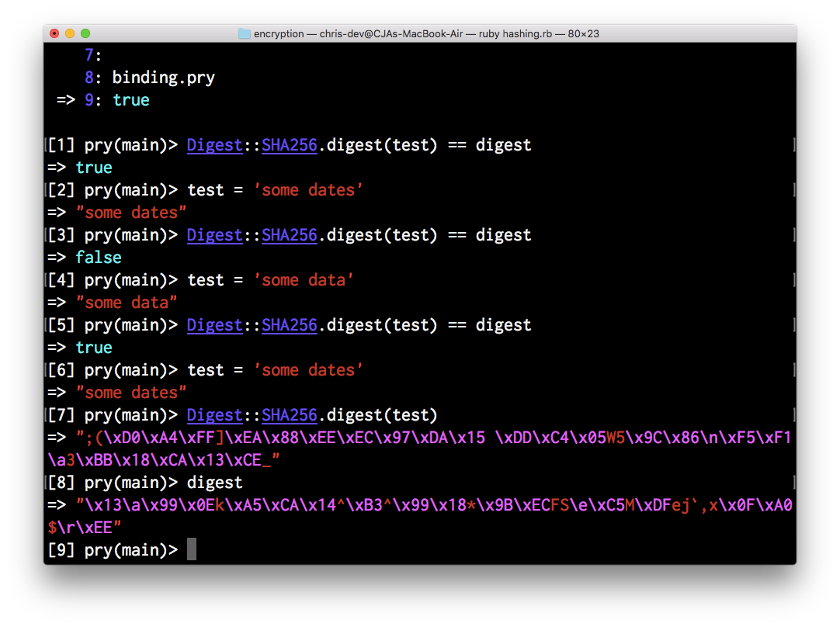Click the 'SHA256' link on prompt [1]
840x627 pixels.
tap(290, 145)
